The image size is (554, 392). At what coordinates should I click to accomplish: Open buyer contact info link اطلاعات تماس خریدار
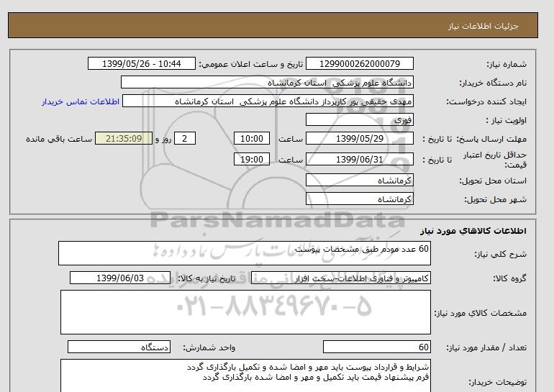[x=81, y=101]
